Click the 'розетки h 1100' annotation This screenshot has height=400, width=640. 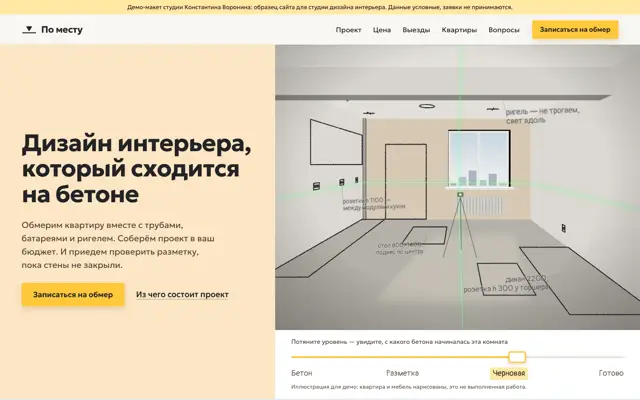[x=373, y=204]
